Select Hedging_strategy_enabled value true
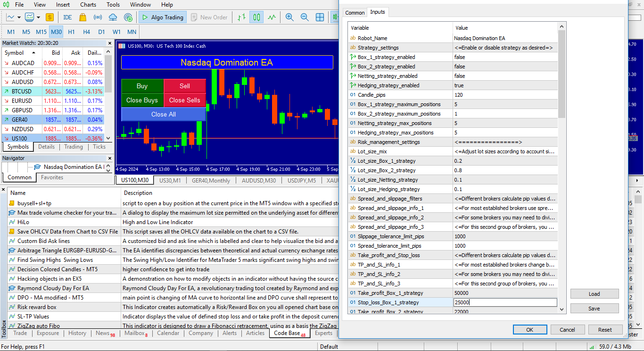Viewport: 644px width, 351px height. (505, 85)
